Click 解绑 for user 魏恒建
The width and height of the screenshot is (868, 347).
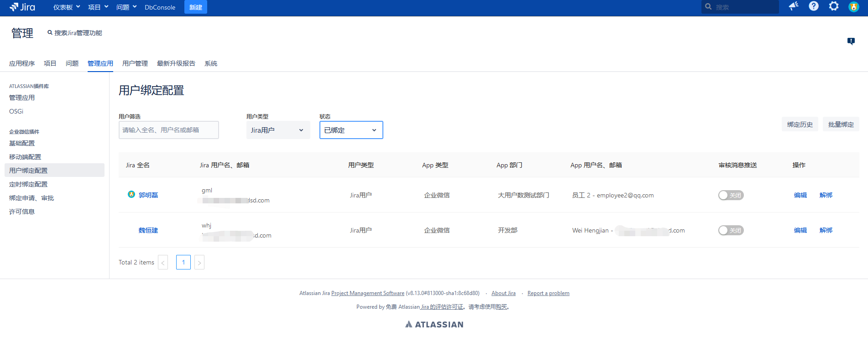(826, 230)
